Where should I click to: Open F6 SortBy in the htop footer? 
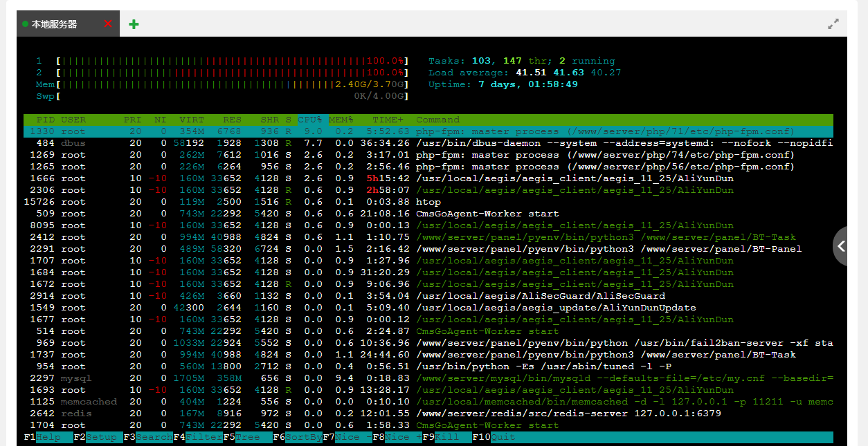pos(298,437)
